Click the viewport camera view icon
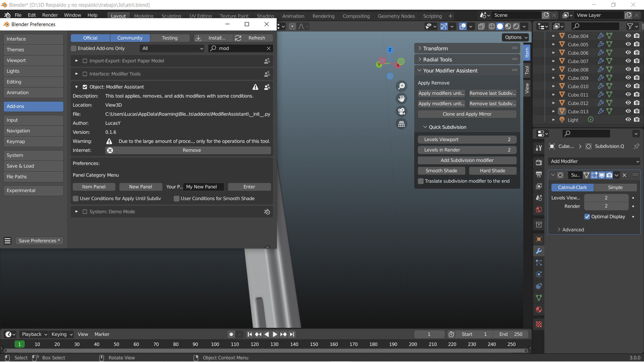 tap(401, 111)
